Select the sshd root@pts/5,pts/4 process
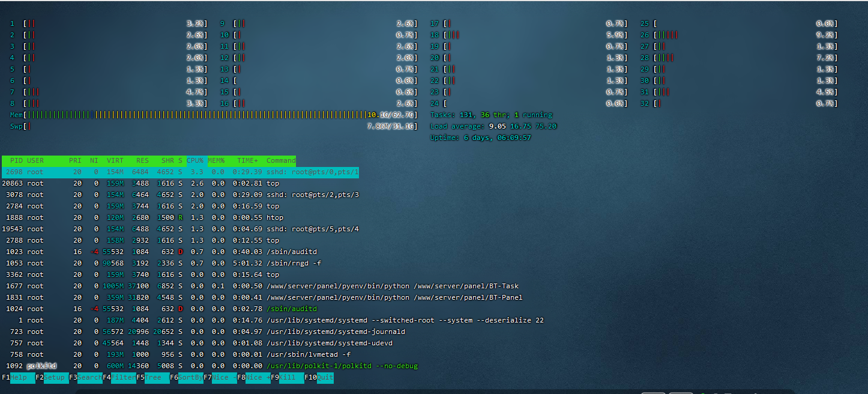 tap(180, 229)
